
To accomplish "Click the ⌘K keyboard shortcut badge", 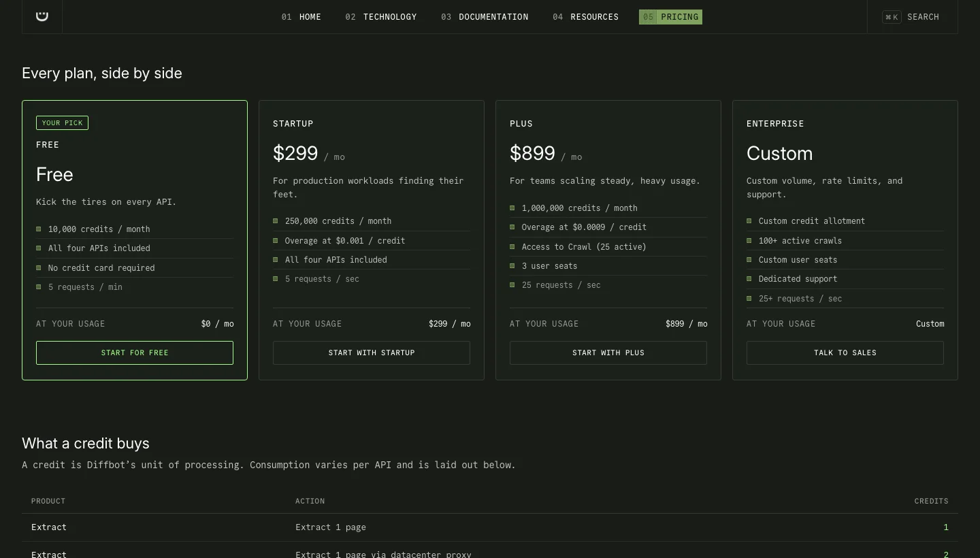I will click(x=892, y=17).
